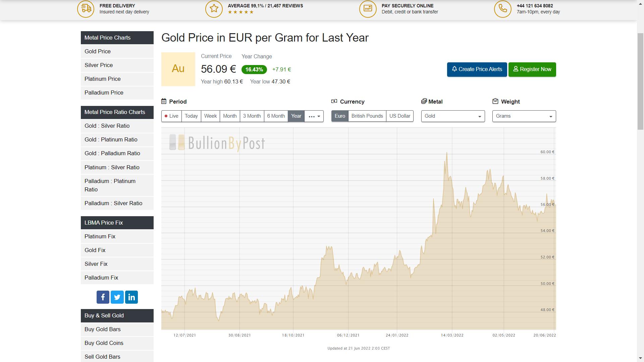This screenshot has width=644, height=362.
Task: Select the Week period tab
Action: point(210,116)
